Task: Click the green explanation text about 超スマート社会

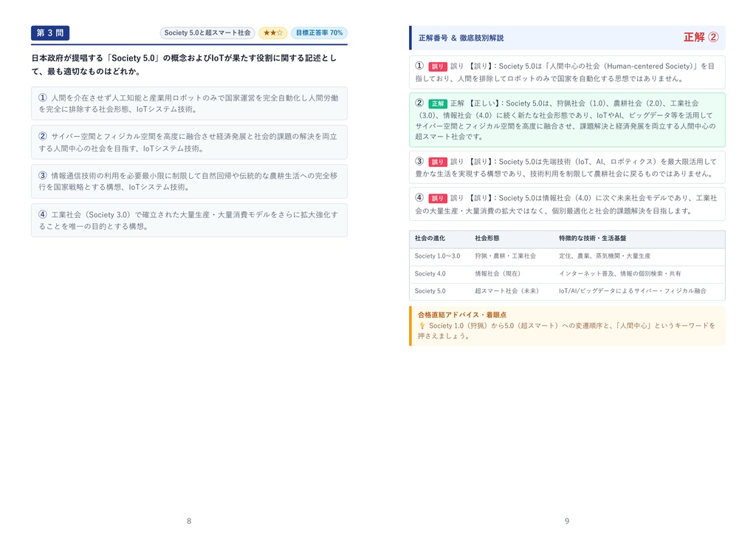Action: point(565,120)
